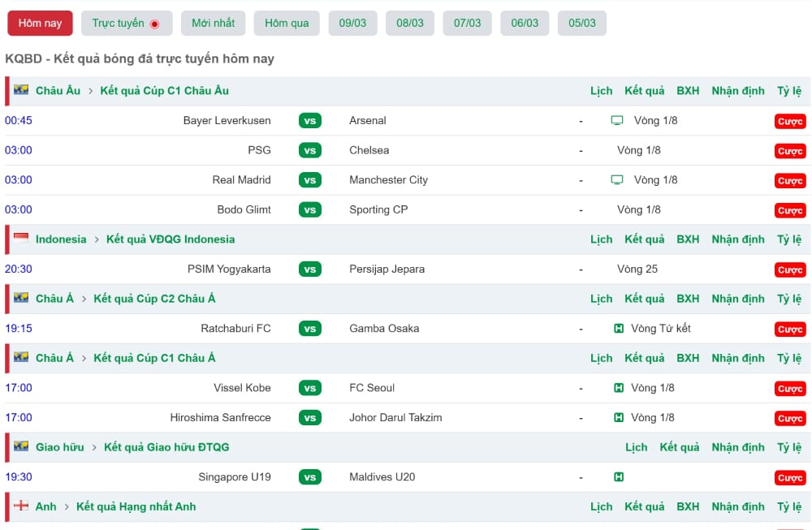Click Cược button for Bayer Leverkusen match
The height and width of the screenshot is (530, 812).
coord(790,122)
